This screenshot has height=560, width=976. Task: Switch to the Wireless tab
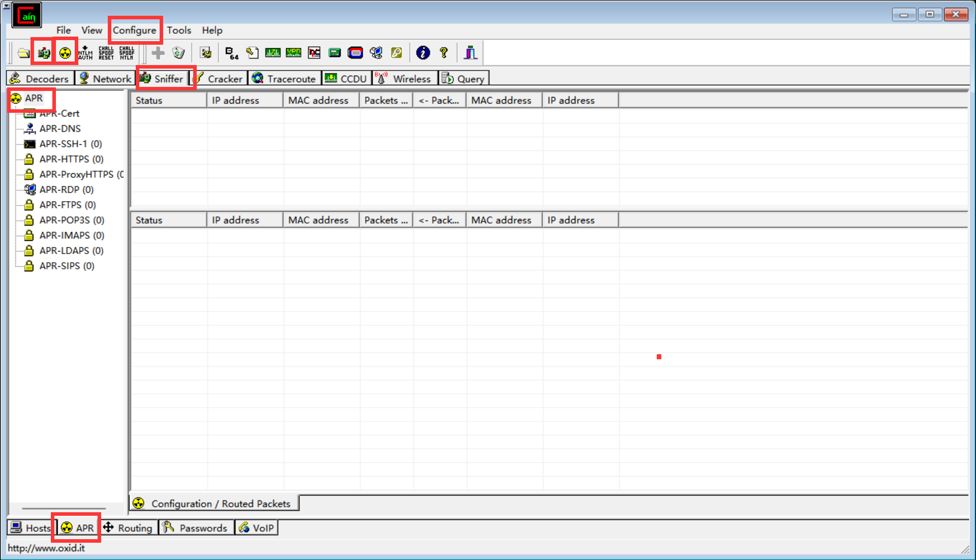pyautogui.click(x=405, y=78)
